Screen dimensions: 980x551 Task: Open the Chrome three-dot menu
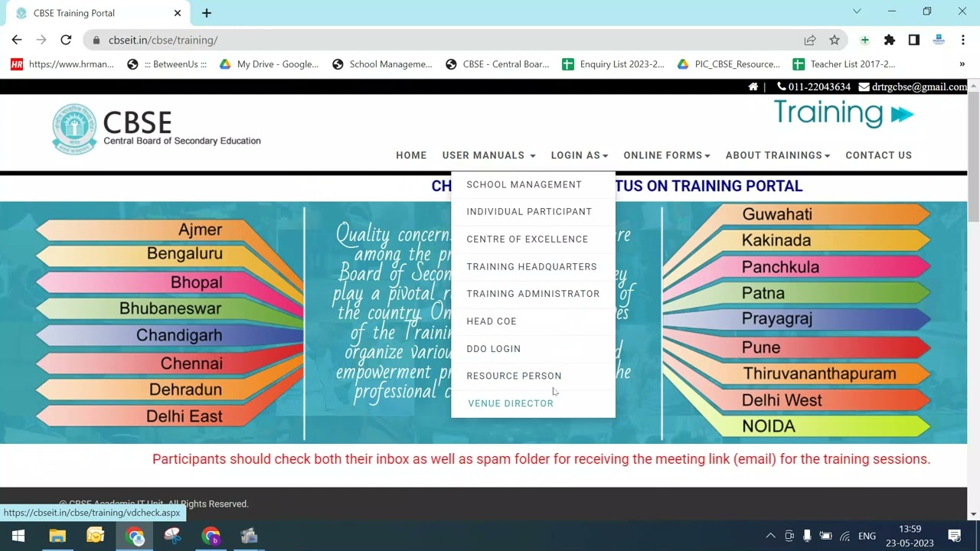pos(963,40)
